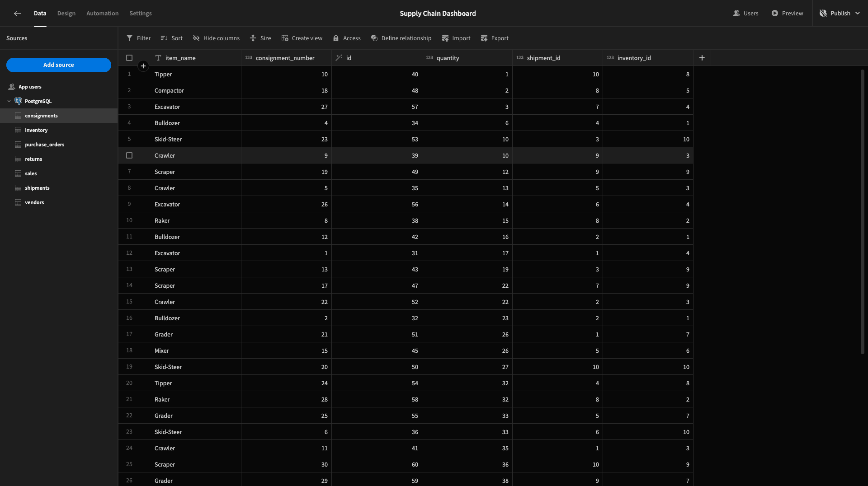The image size is (868, 486).
Task: Click row number 12
Action: coord(129,253)
